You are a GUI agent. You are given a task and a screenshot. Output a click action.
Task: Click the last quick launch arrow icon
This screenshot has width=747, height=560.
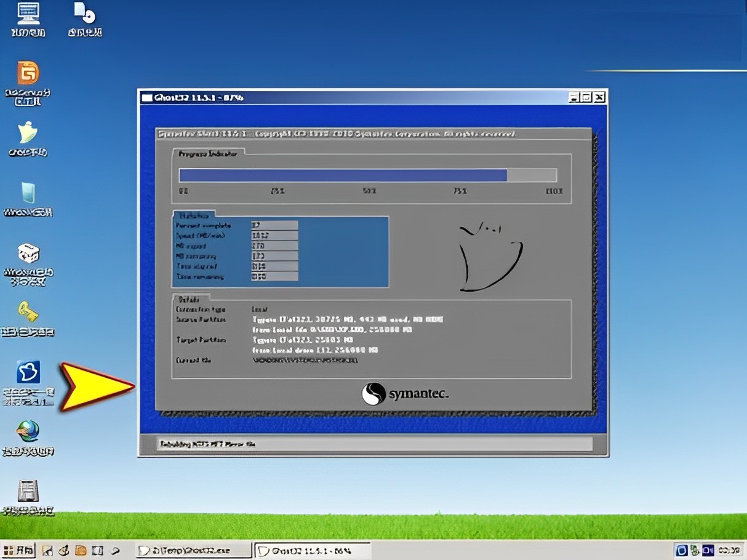[x=114, y=550]
